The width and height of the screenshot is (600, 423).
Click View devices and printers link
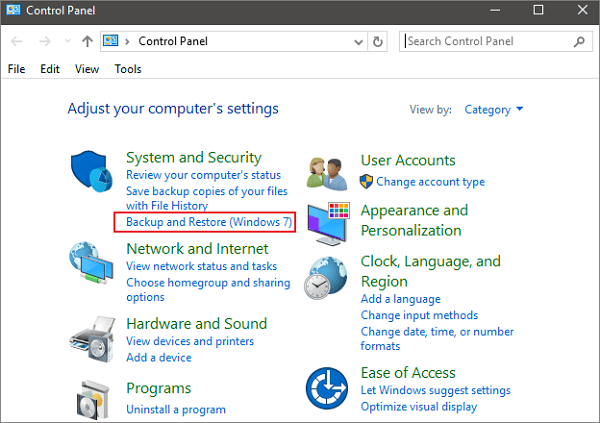click(x=190, y=341)
